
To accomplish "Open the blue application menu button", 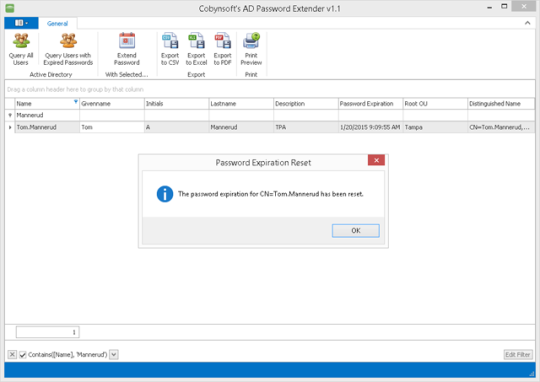I will click(21, 23).
